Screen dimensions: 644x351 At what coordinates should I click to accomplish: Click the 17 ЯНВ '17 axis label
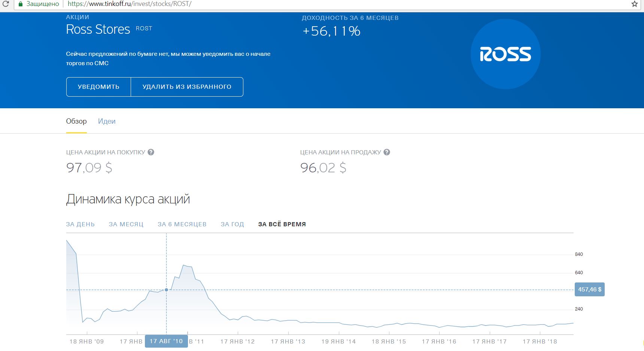click(489, 342)
